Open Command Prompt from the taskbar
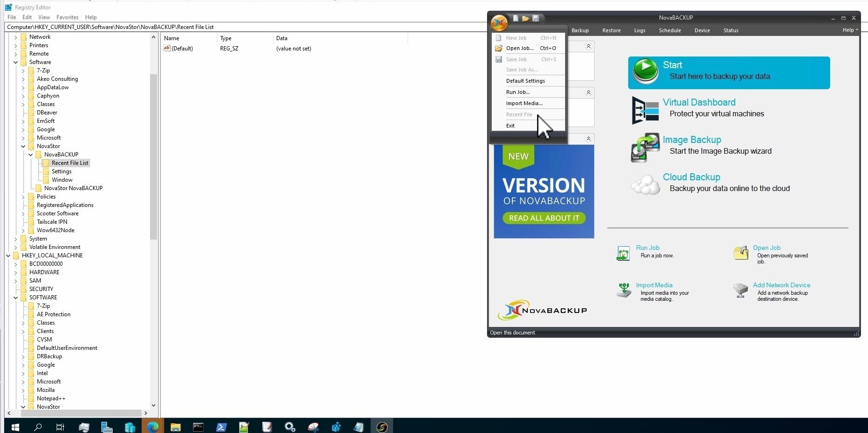This screenshot has height=433, width=868. 198,427
